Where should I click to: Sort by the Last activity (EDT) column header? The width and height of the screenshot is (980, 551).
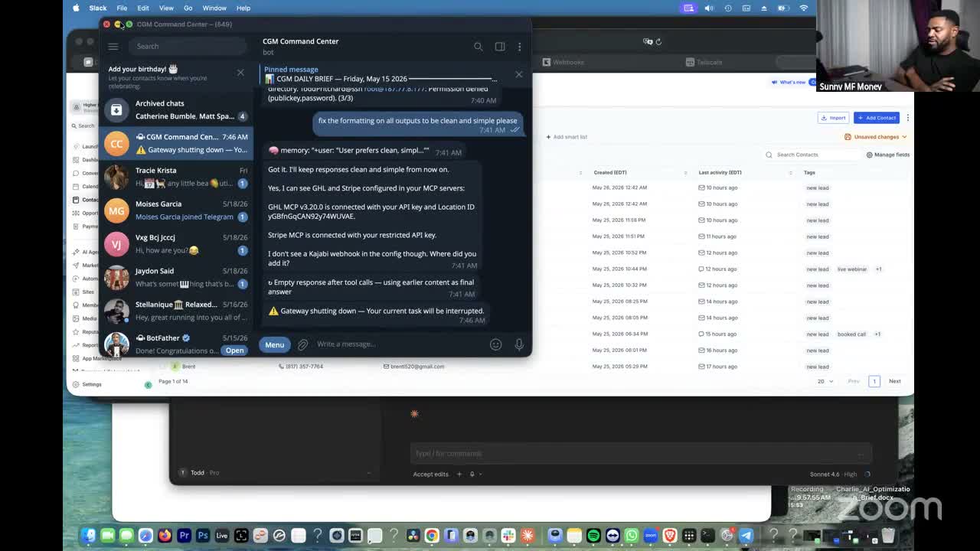(x=720, y=172)
